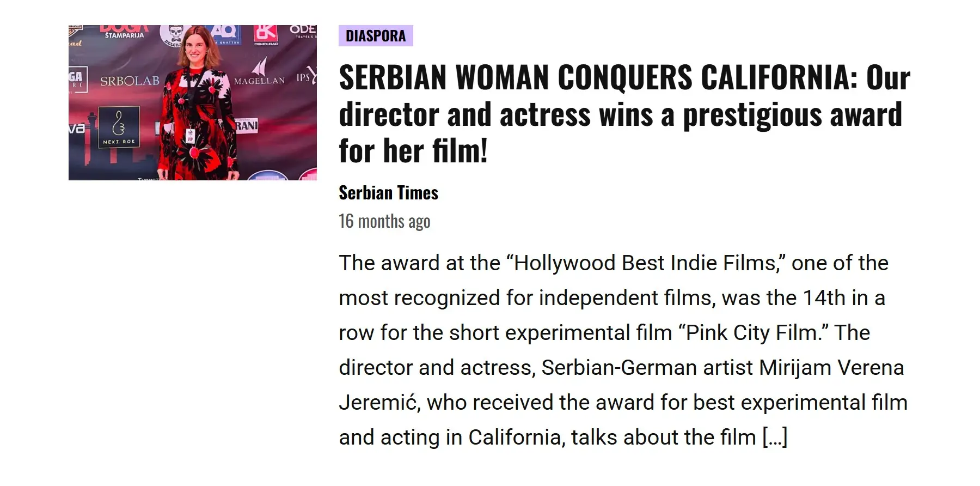
Task: Click the DIASPORA category tag
Action: pyautogui.click(x=376, y=36)
